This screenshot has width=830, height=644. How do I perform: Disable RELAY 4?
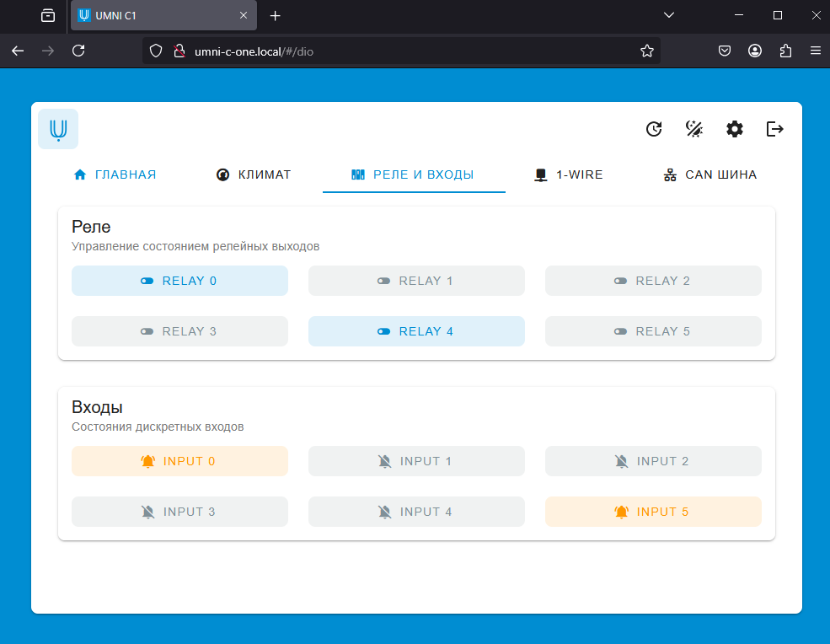point(416,331)
